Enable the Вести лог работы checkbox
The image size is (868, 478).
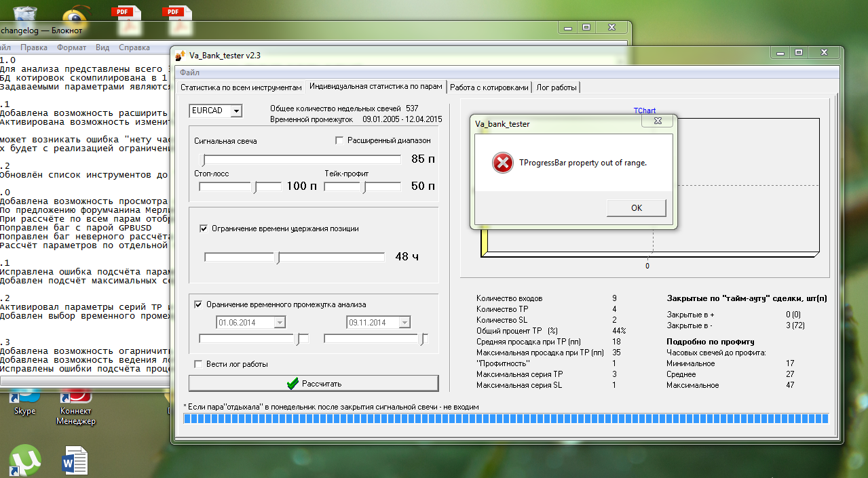click(x=199, y=364)
